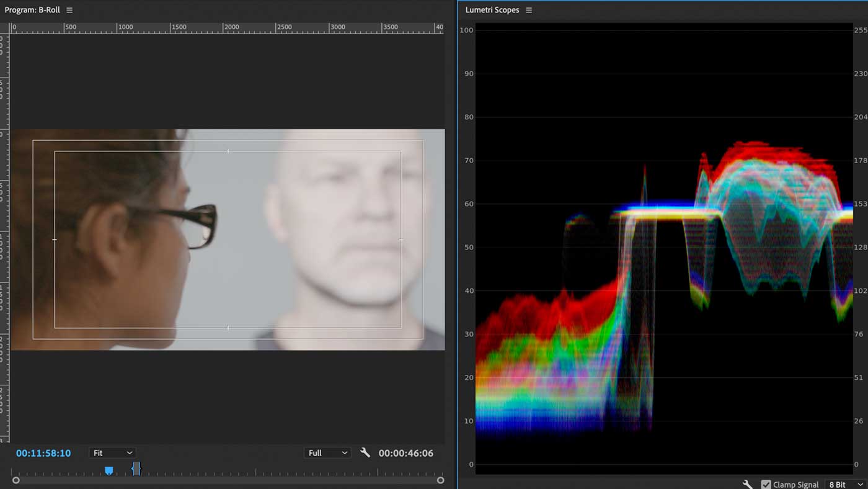
Task: Open the Lumetri Scopes settings wrench icon
Action: 747,484
